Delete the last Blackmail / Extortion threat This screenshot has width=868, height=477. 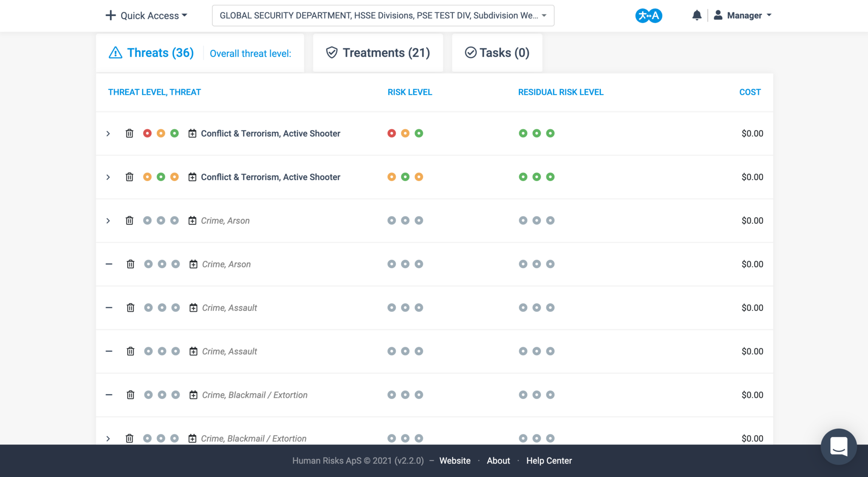(x=130, y=438)
